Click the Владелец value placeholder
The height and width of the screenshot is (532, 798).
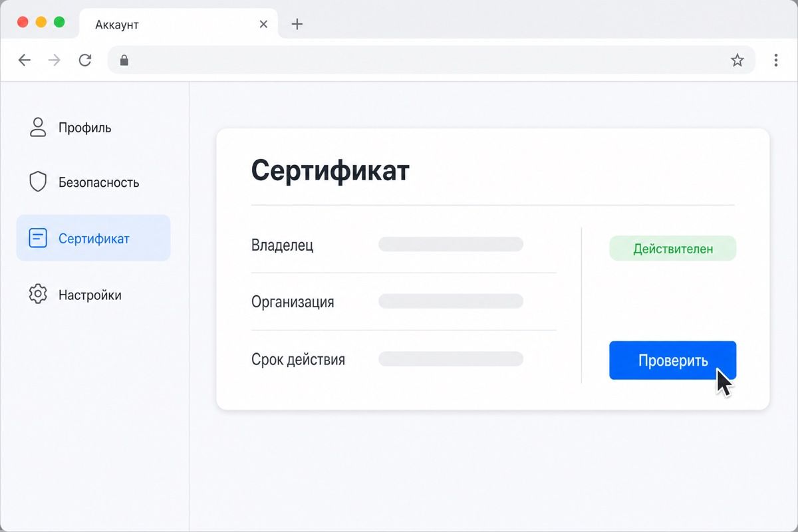tap(451, 244)
